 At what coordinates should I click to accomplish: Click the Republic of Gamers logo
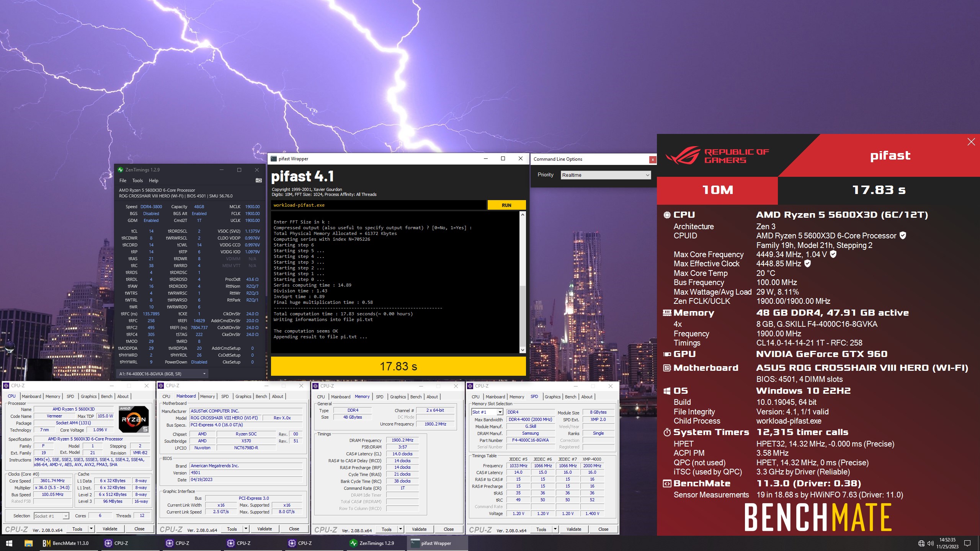(x=717, y=156)
